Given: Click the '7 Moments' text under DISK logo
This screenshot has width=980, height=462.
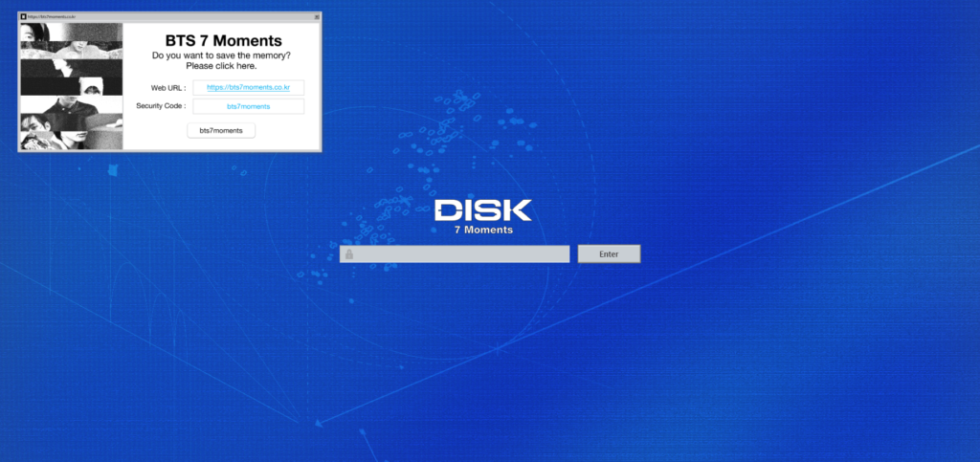Looking at the screenshot, I should pyautogui.click(x=483, y=230).
